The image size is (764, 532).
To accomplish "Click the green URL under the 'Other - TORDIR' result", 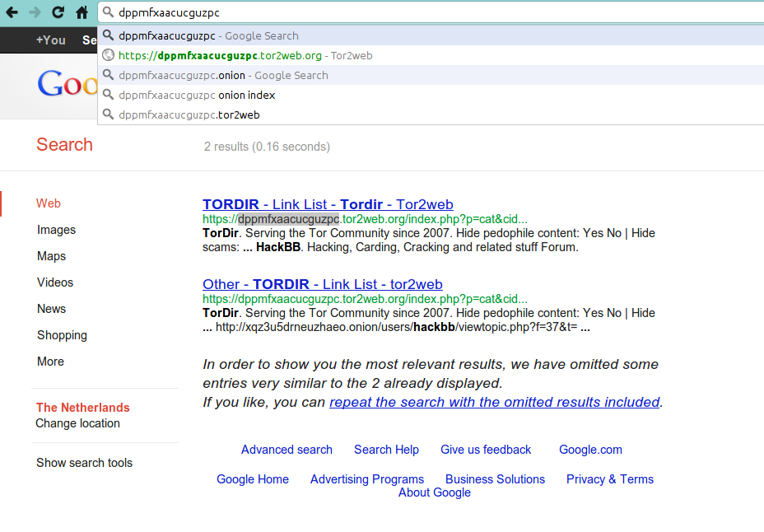I will 365,299.
